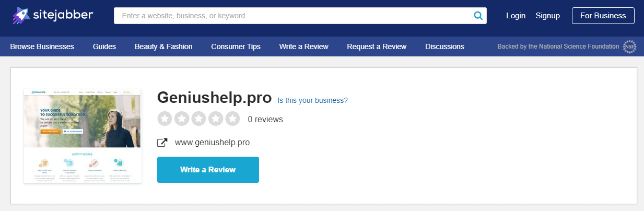This screenshot has width=644, height=211.
Task: Open the Discussions page
Action: click(444, 46)
